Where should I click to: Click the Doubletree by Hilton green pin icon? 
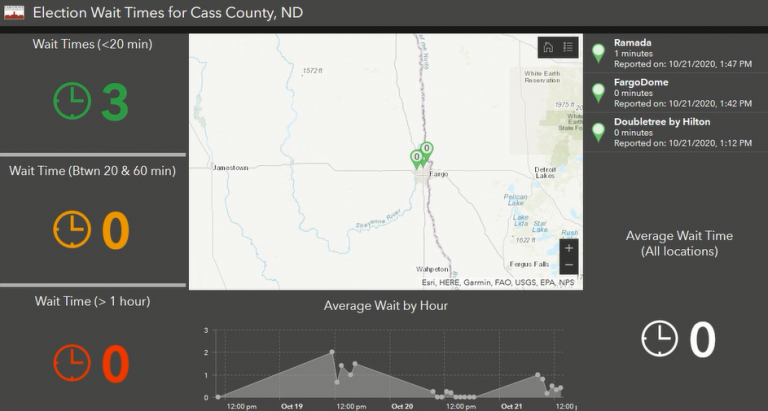pyautogui.click(x=598, y=132)
